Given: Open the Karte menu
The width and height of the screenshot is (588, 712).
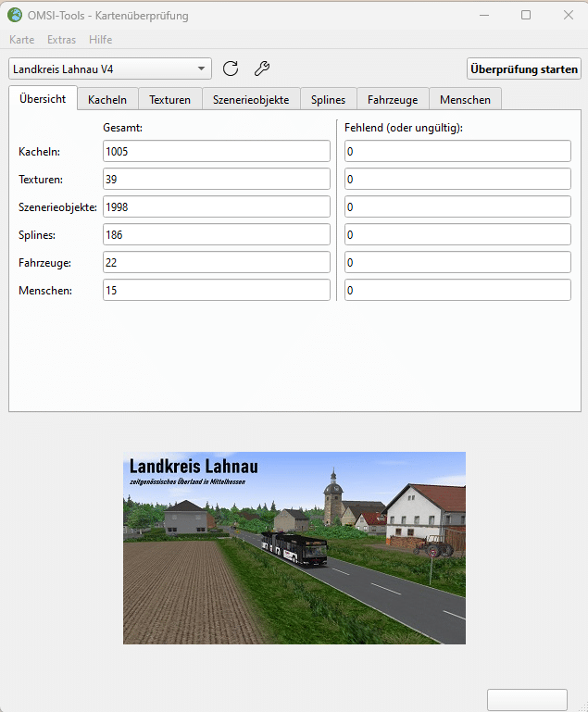Looking at the screenshot, I should tap(21, 40).
